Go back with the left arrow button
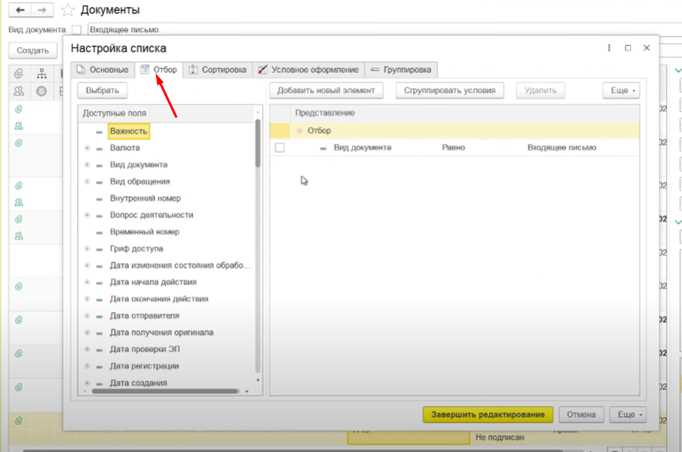Viewport: 682px width, 452px height. (x=20, y=10)
